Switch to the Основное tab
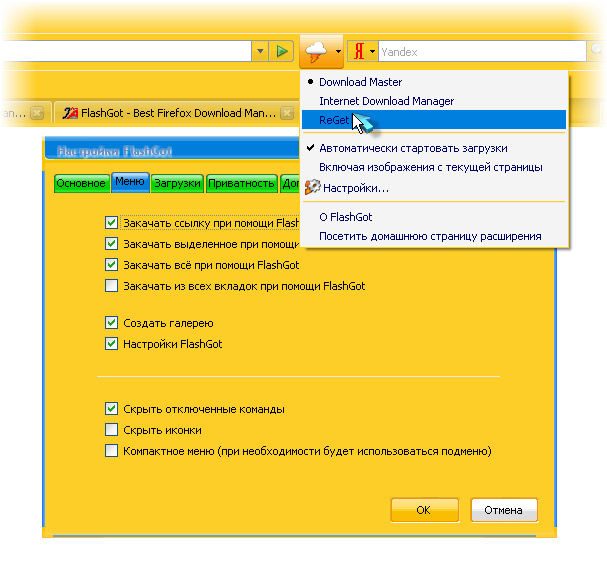 [81, 183]
